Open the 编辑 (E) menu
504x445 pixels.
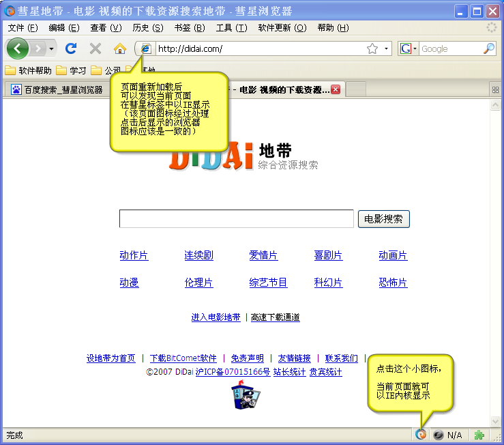point(64,28)
